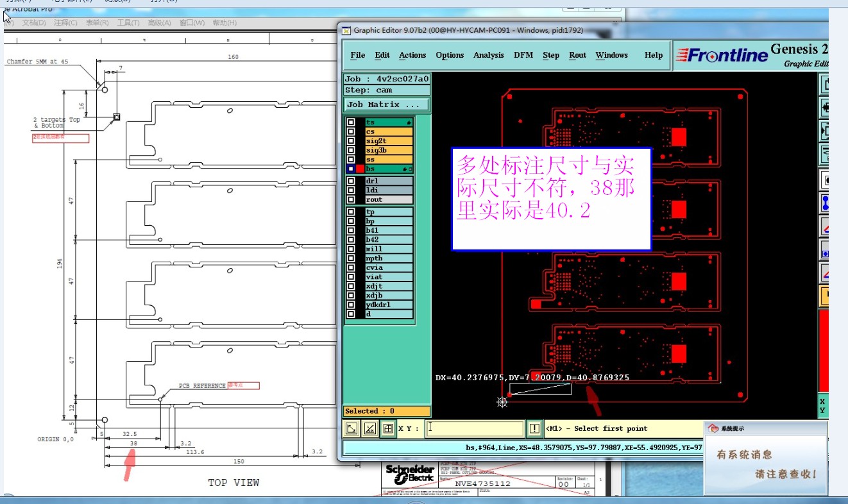Open the Help menu in Graphic Editor

(x=654, y=55)
